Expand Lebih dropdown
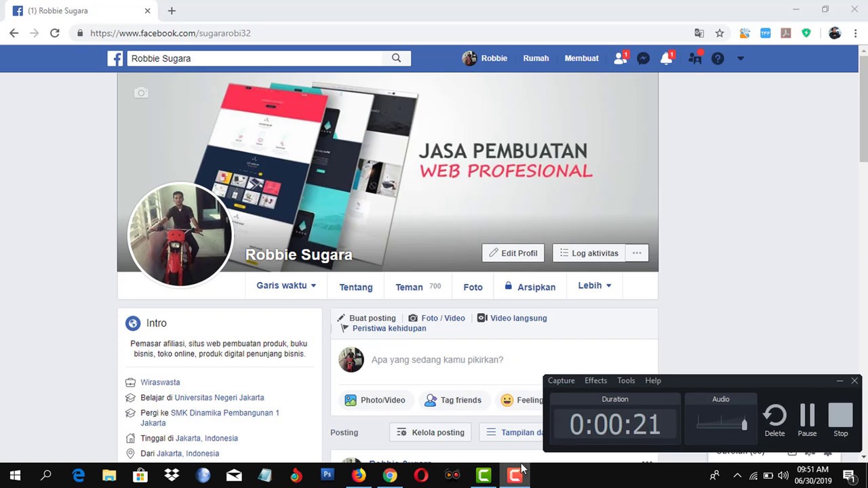 [x=595, y=286]
